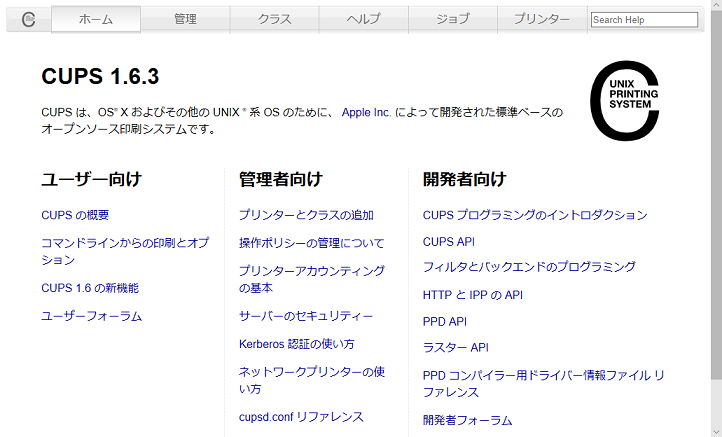
Task: Click the 管理者向け heading
Action: (281, 179)
